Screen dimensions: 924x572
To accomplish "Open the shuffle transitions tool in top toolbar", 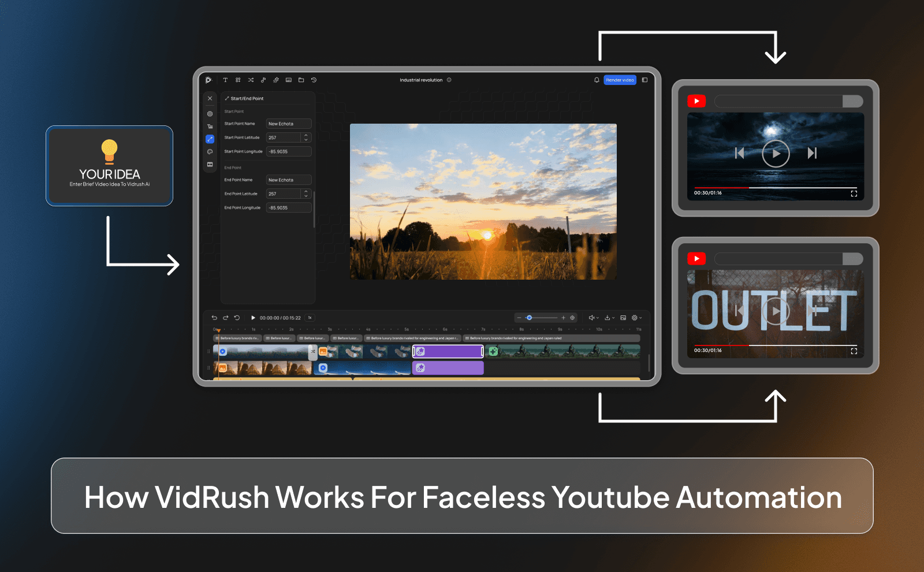I will point(251,80).
